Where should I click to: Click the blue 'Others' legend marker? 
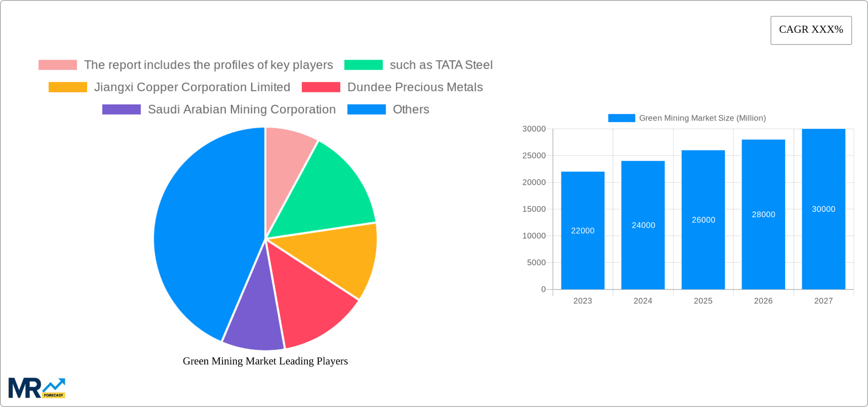click(x=367, y=109)
